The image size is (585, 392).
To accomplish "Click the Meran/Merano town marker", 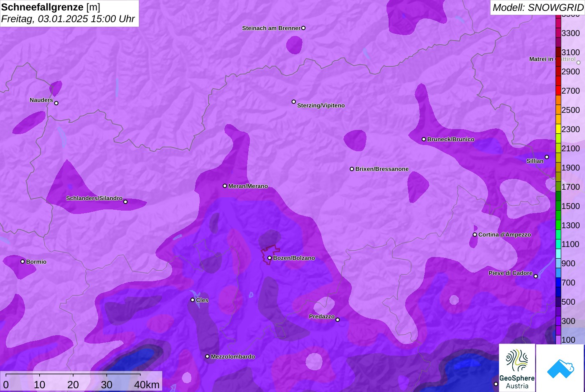I will point(225,186).
